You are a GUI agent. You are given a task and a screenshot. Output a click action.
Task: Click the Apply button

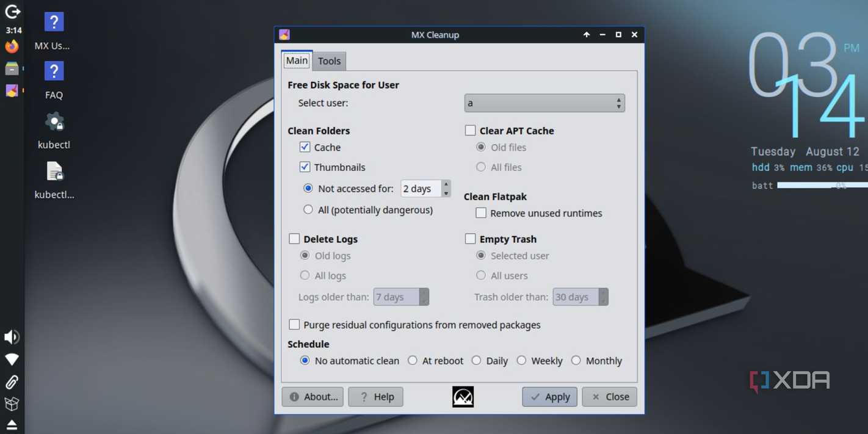tap(549, 397)
